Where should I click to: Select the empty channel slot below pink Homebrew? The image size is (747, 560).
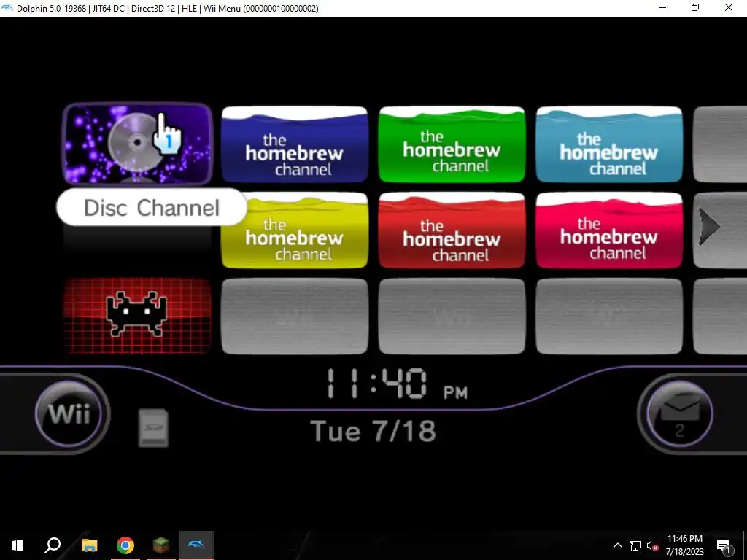click(x=609, y=316)
